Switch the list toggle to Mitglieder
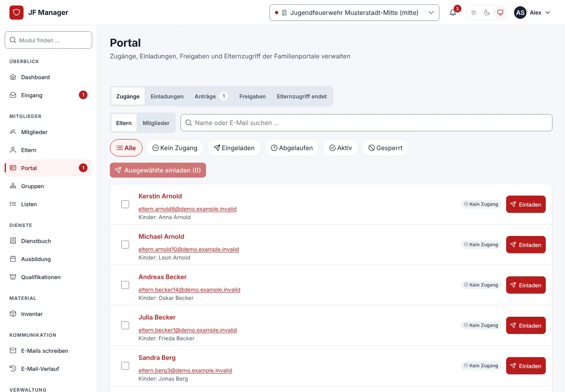This screenshot has width=565, height=392. point(156,123)
